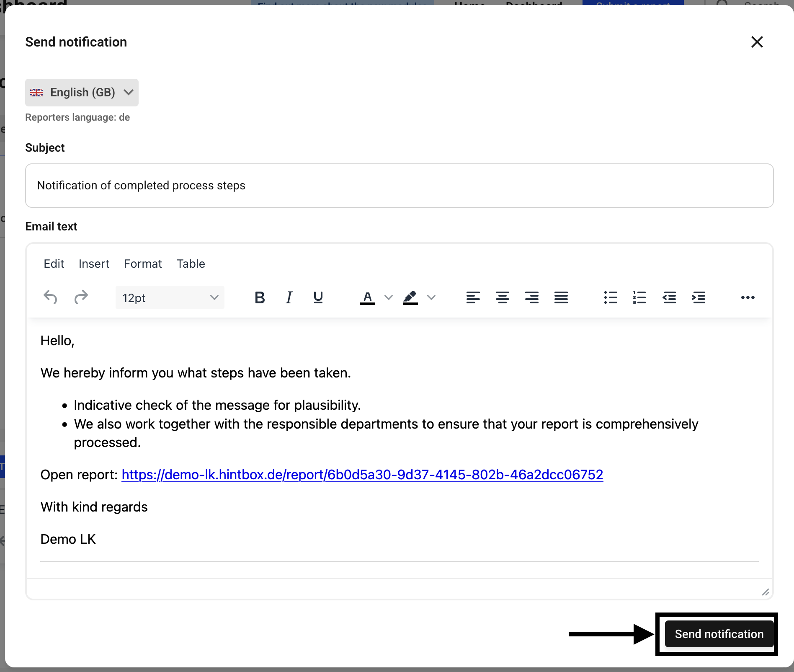The image size is (794, 672).
Task: Open the Insert menu
Action: point(94,264)
